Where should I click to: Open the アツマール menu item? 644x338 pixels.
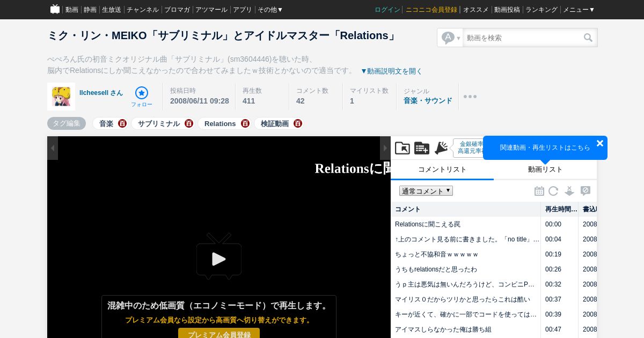(x=211, y=10)
